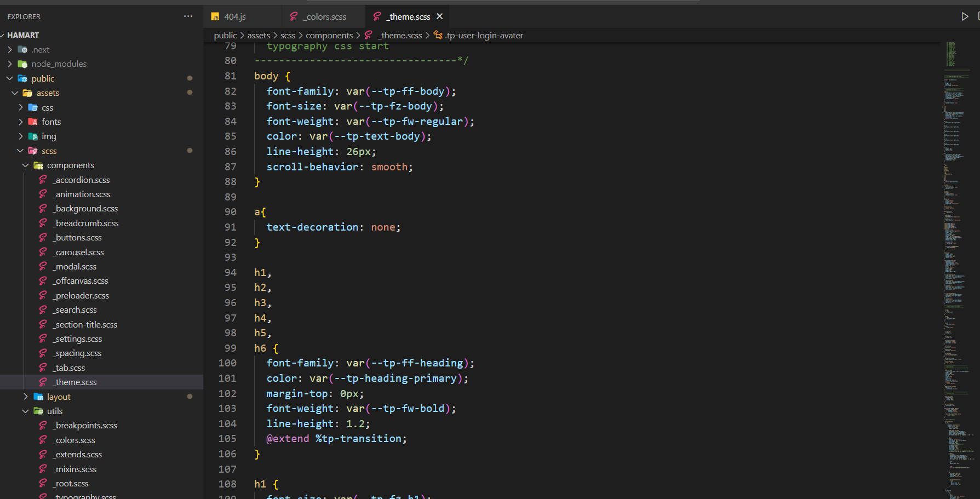Viewport: 980px width, 499px height.
Task: Open Explorer more actions ellipsis menu
Action: [188, 16]
